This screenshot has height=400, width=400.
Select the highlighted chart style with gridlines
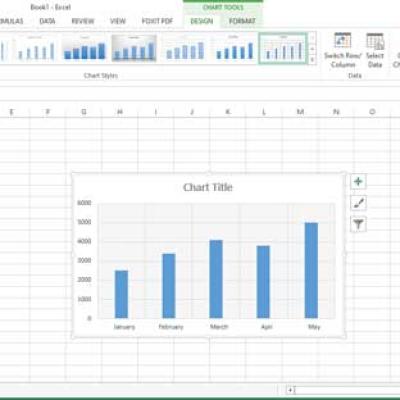(283, 48)
